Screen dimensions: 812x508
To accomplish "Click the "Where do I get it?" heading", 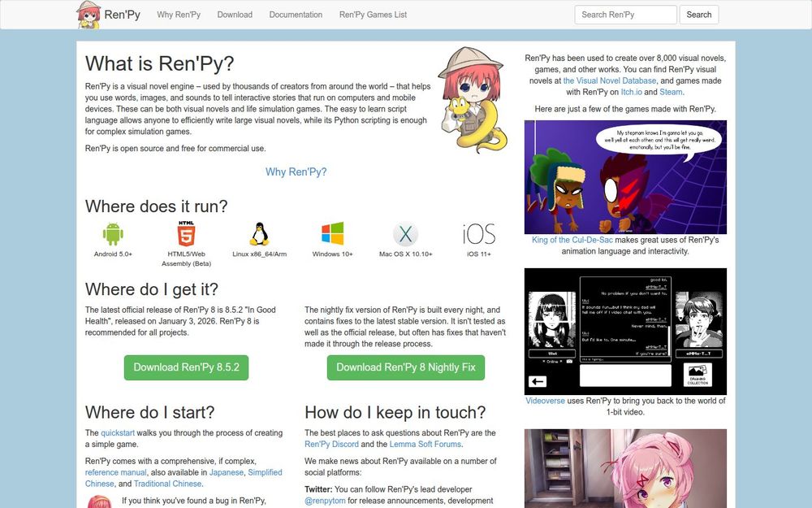I will 152,289.
